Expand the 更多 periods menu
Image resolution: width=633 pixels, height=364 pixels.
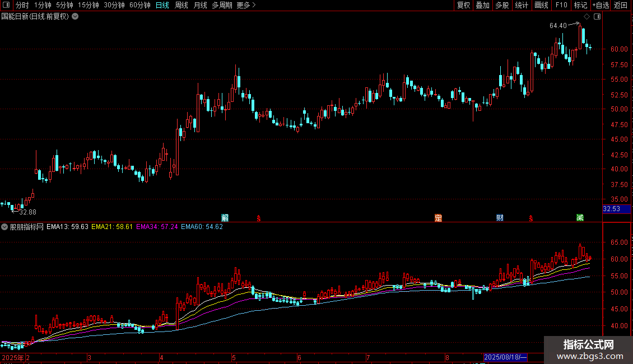click(246, 5)
